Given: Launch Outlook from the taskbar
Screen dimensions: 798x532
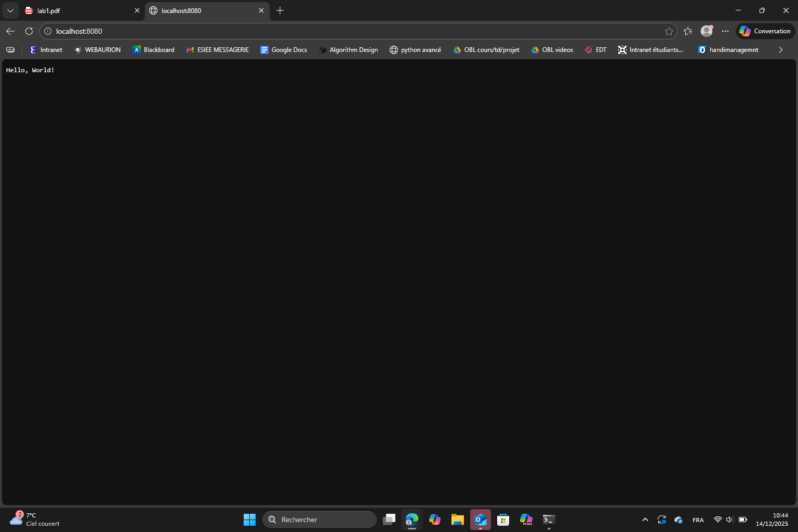Looking at the screenshot, I should (x=480, y=519).
